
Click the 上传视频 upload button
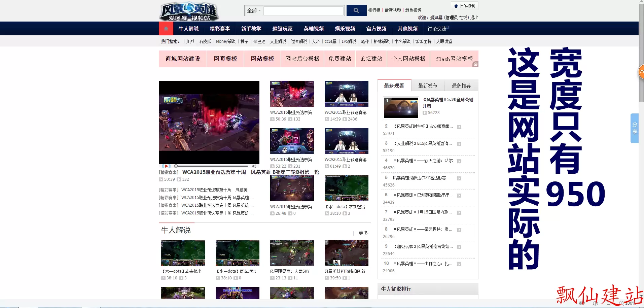(464, 6)
